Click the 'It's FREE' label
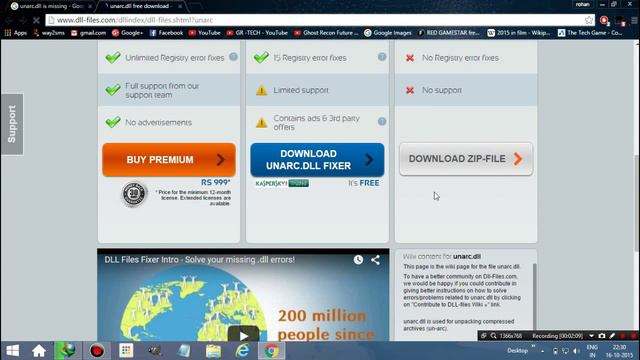The height and width of the screenshot is (360, 640). [364, 183]
